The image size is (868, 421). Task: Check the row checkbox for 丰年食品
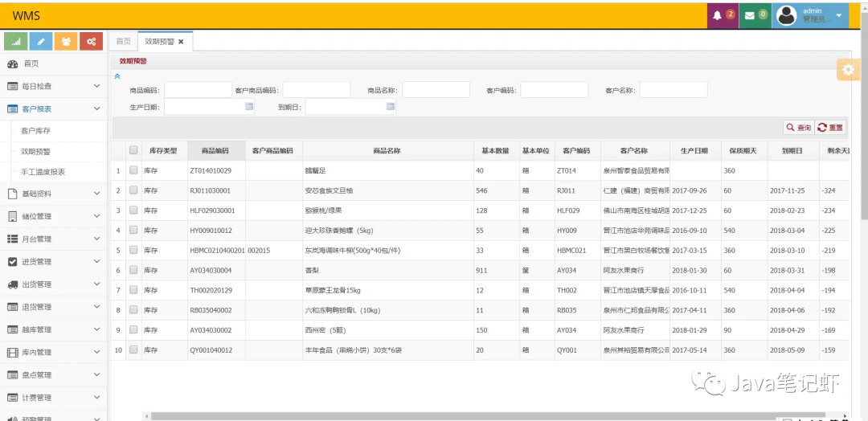tap(133, 349)
